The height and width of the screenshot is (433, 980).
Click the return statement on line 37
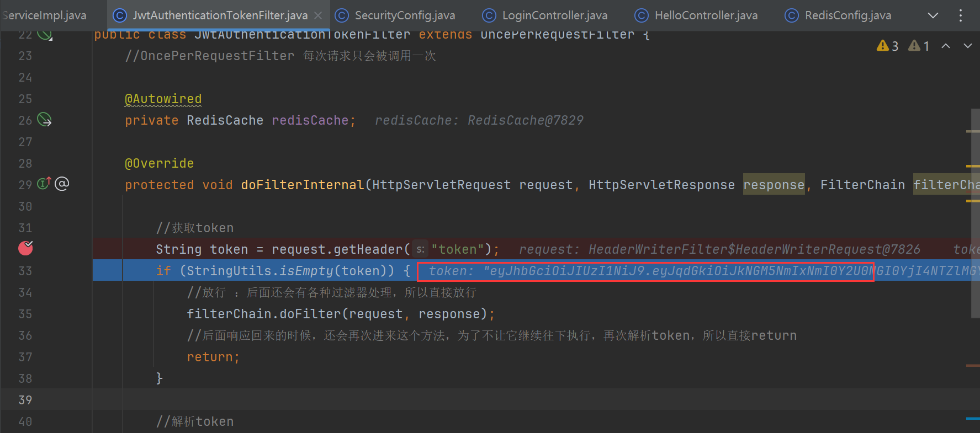pyautogui.click(x=214, y=357)
